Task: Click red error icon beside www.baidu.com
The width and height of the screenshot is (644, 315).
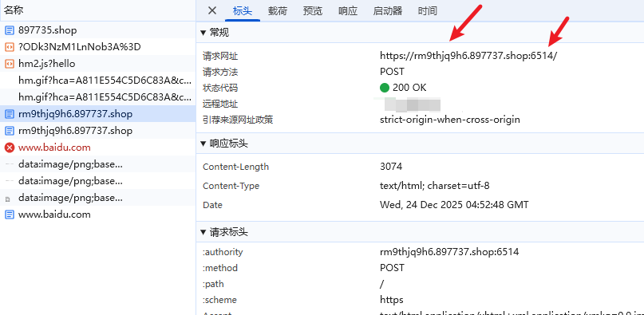Action: click(x=9, y=148)
